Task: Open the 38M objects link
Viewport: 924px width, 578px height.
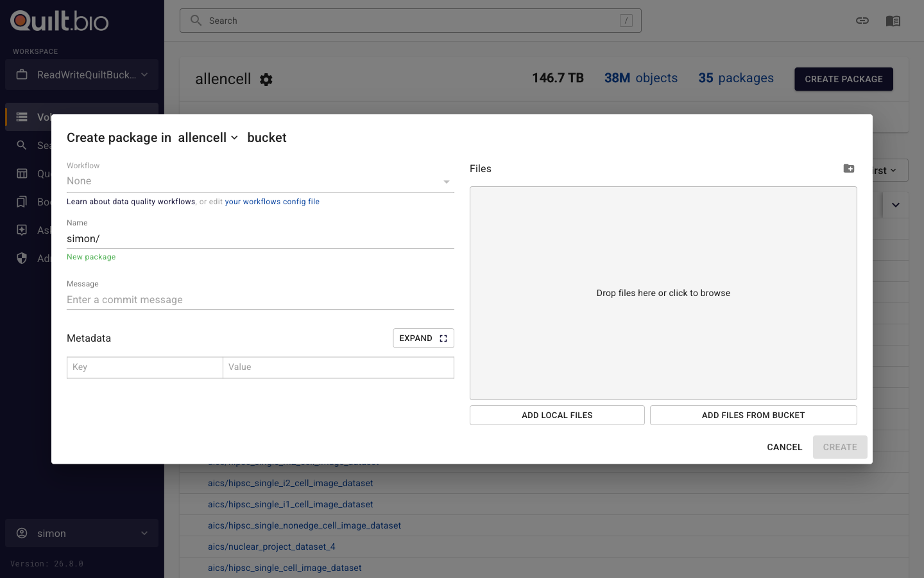Action: pos(641,78)
